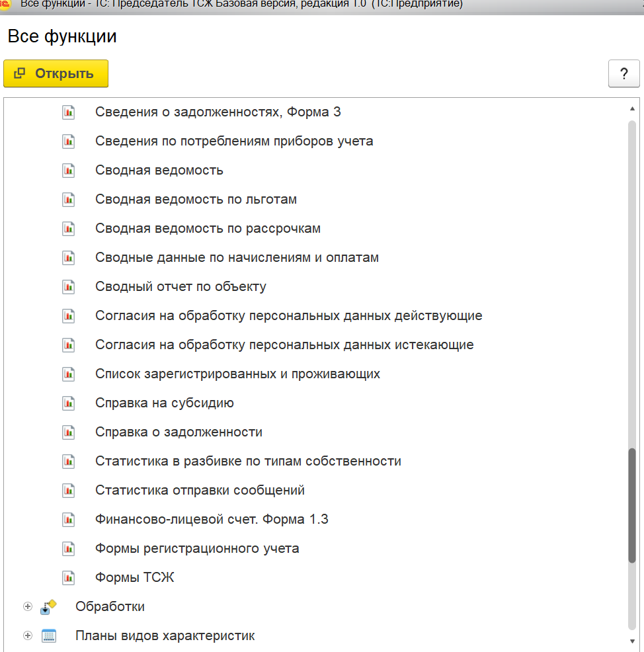Click the scrollbar up arrow
Viewport: 644px width, 652px height.
[x=632, y=108]
